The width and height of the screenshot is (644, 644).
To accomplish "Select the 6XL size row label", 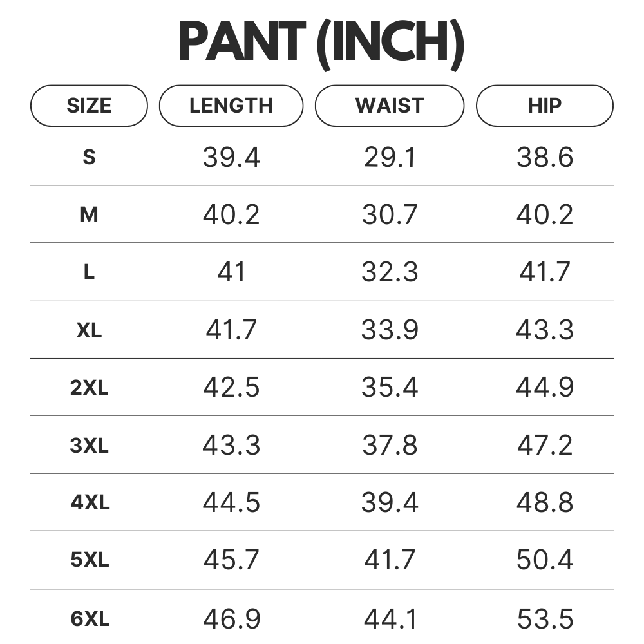I will pyautogui.click(x=90, y=620).
